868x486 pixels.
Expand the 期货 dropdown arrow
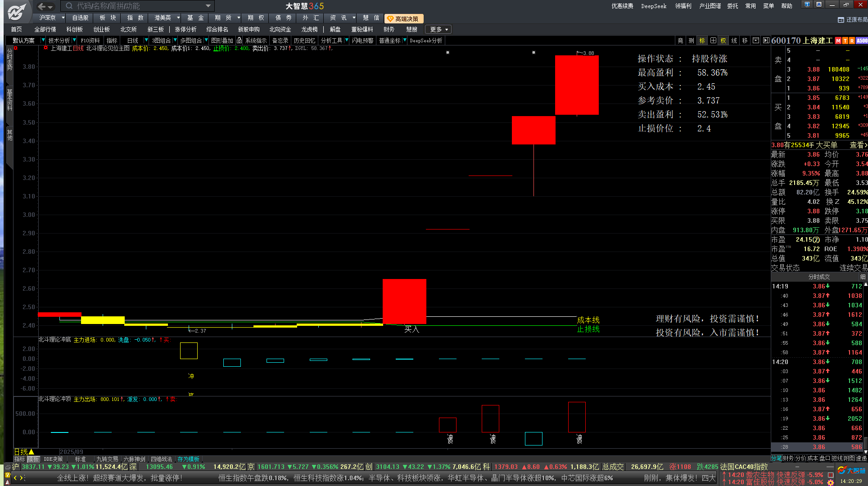[x=239, y=18]
